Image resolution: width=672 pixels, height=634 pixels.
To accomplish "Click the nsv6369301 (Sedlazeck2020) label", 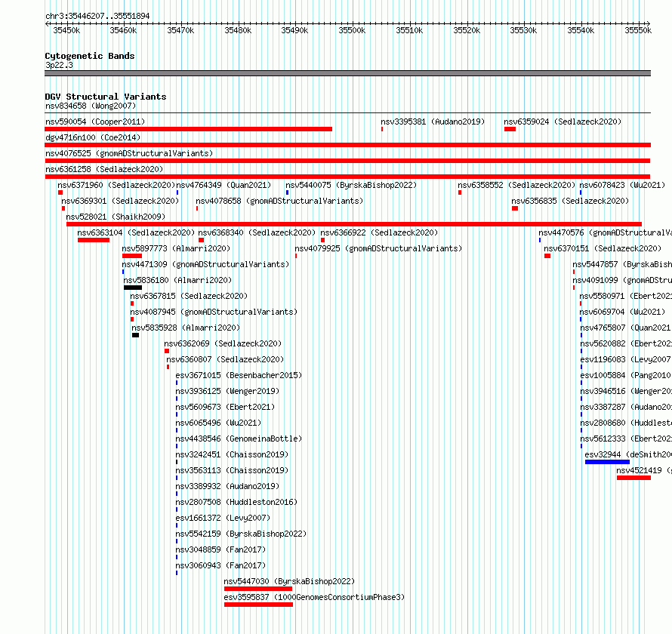I will coord(120,201).
